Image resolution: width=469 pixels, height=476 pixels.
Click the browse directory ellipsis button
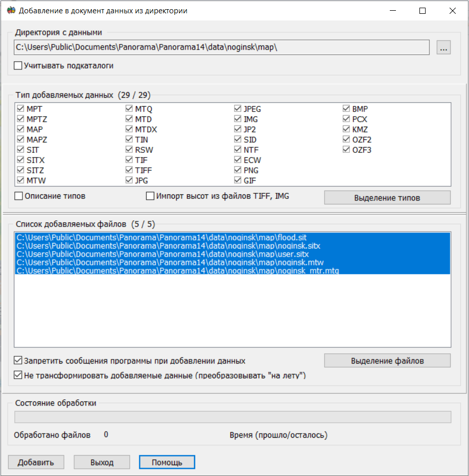point(443,48)
